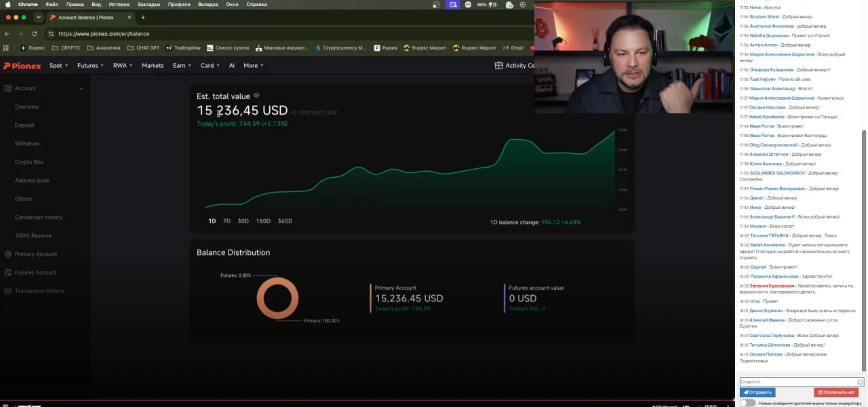Open the Chrome apps grid icon

(6, 48)
